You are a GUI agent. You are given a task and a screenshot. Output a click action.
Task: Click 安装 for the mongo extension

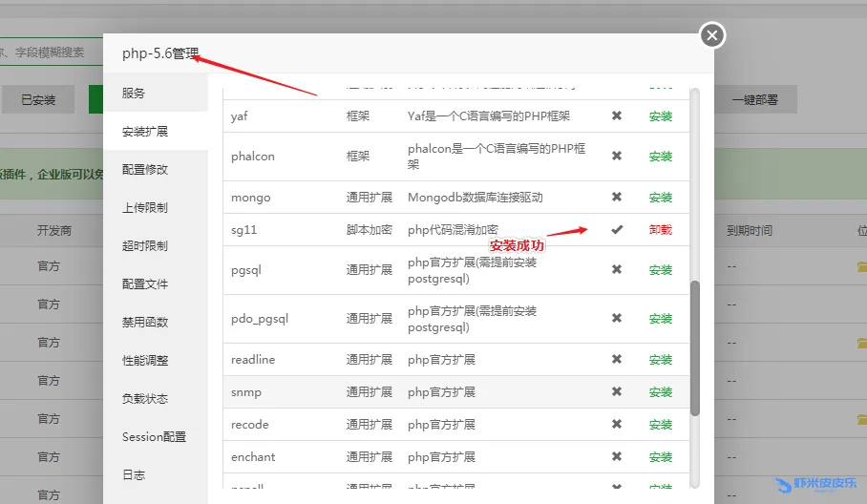[x=661, y=198]
